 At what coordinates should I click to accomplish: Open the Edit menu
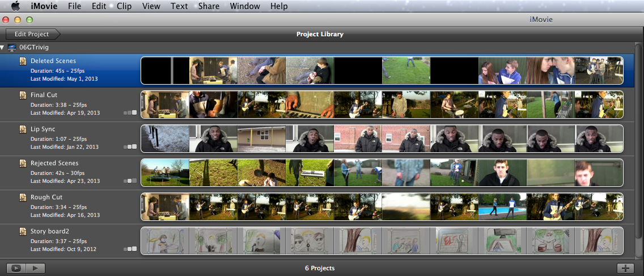click(x=99, y=6)
